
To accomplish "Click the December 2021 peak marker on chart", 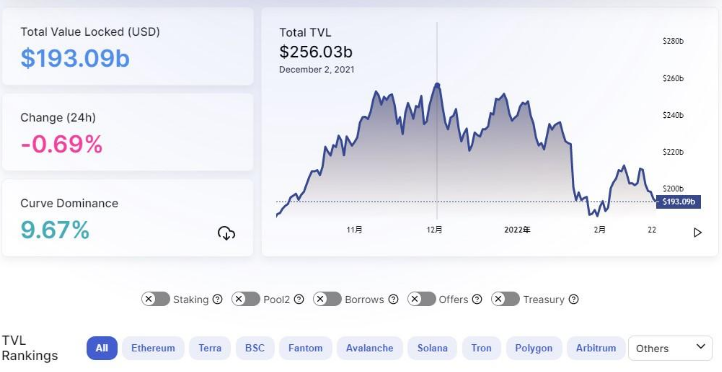I will [x=437, y=85].
